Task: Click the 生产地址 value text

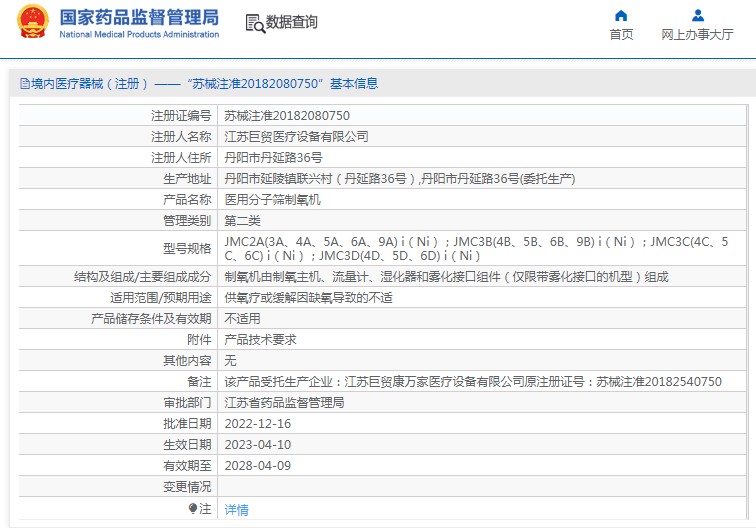Action: (x=400, y=179)
